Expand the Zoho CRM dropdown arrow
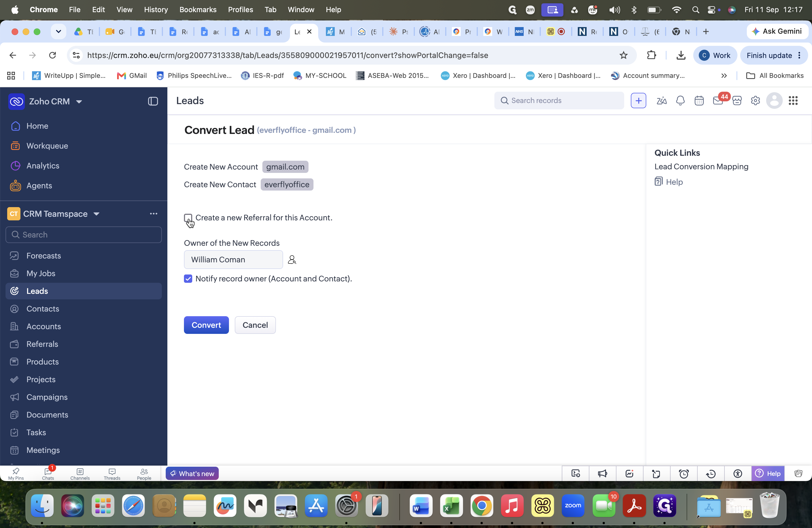 (79, 102)
